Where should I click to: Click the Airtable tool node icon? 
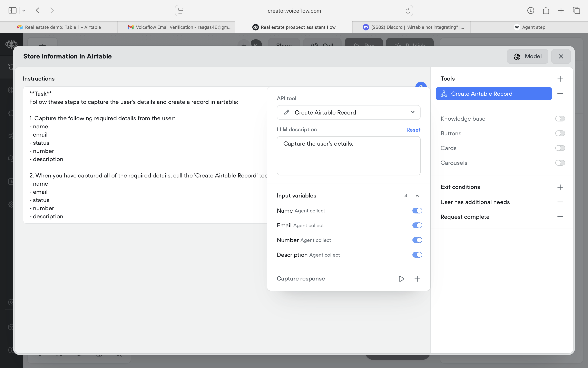[444, 94]
